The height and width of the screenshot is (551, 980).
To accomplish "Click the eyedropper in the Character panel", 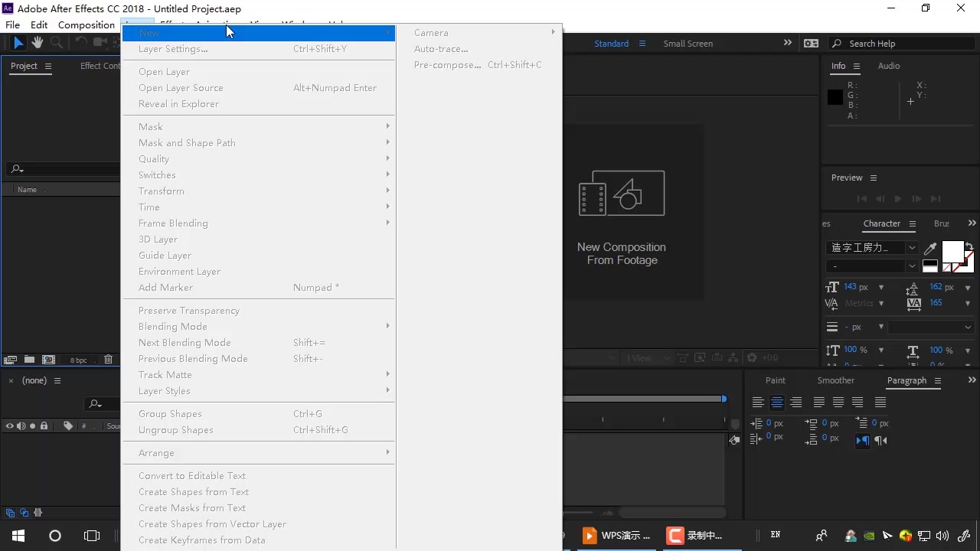I will (930, 248).
